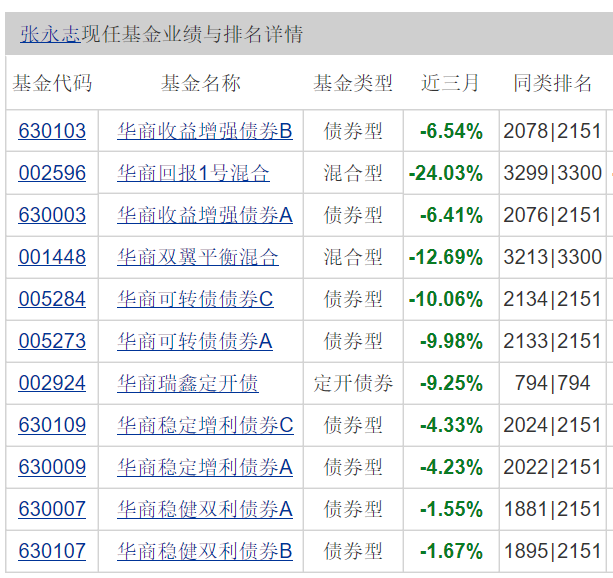The height and width of the screenshot is (578, 613).
Task: Click ranking 2133|2151 cell
Action: [552, 341]
